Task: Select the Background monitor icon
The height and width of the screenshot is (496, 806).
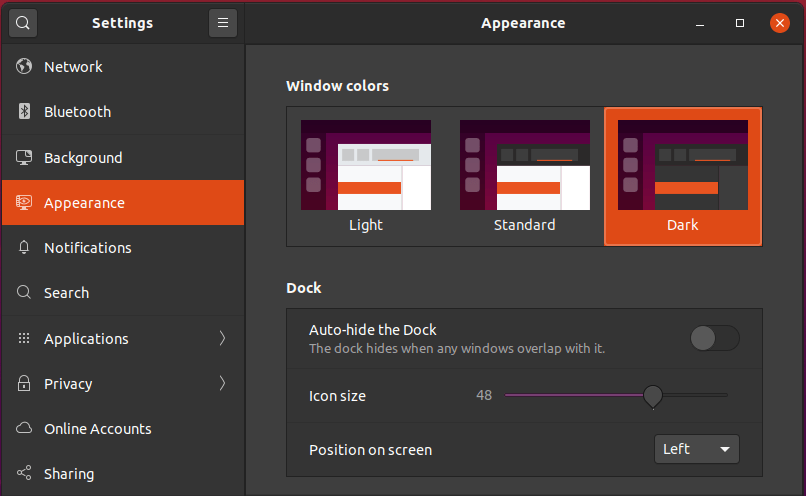Action: pos(24,157)
